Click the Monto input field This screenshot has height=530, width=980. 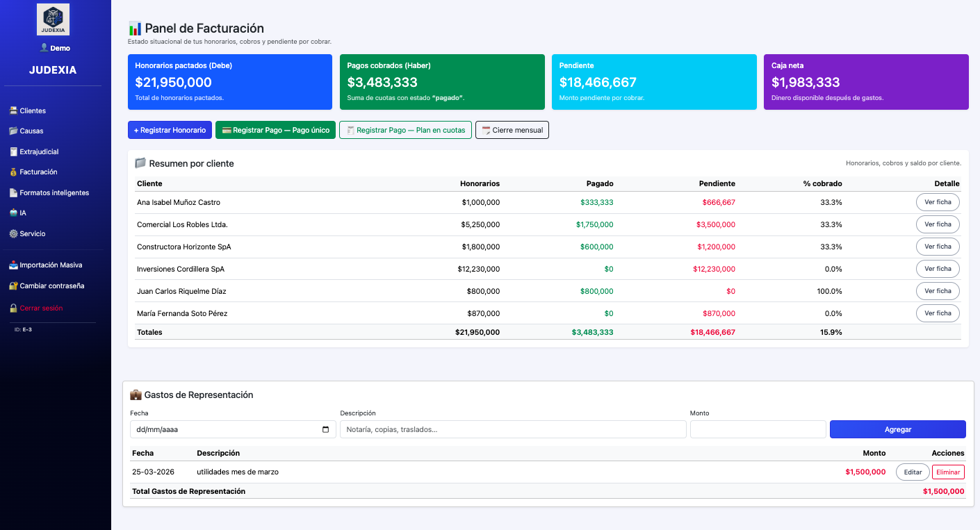click(x=758, y=429)
